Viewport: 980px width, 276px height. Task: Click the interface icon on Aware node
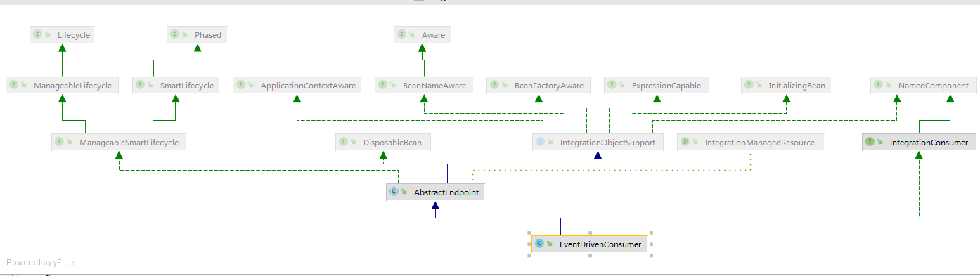(402, 34)
